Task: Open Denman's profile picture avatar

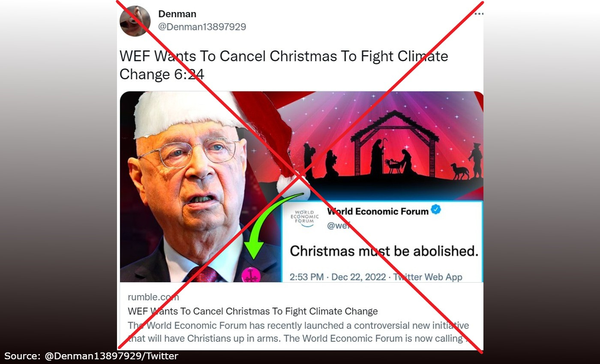Action: click(x=135, y=21)
